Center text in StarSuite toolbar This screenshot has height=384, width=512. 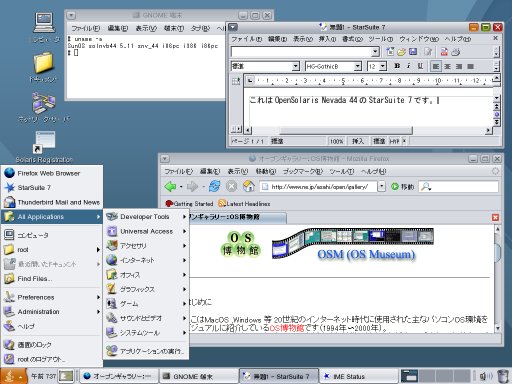tap(447, 66)
